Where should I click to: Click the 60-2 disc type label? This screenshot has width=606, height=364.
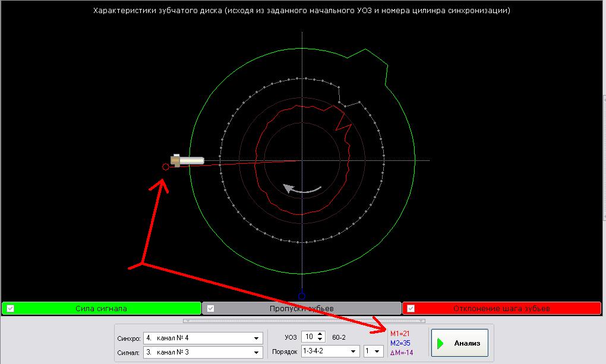coord(339,337)
